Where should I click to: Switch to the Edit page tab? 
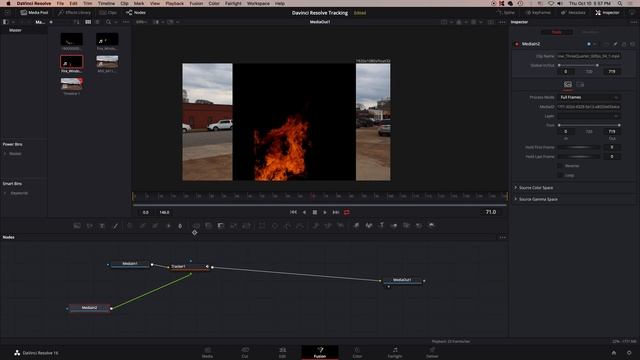pos(282,352)
